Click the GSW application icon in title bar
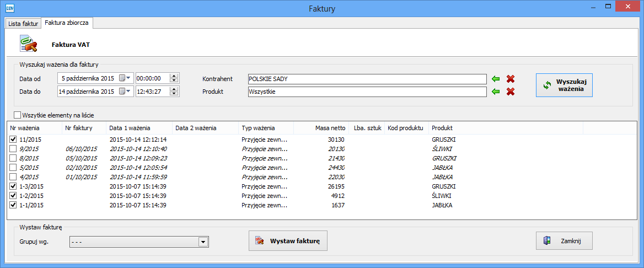 [9, 8]
